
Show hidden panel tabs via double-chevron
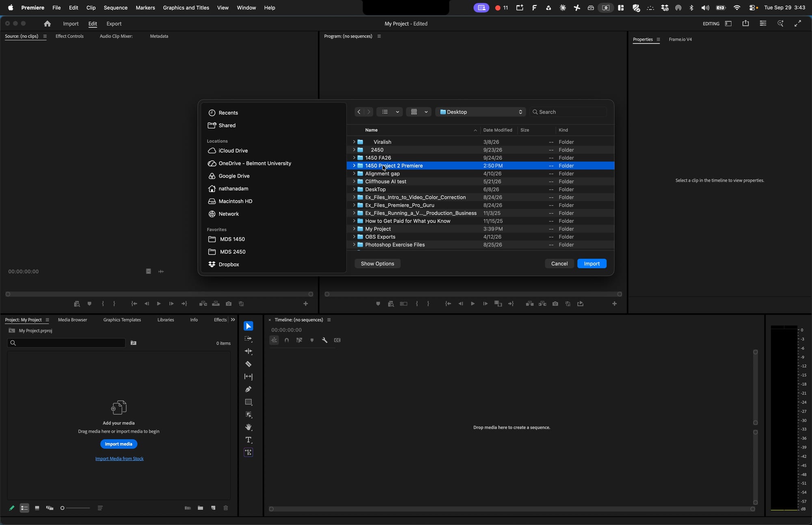point(233,320)
